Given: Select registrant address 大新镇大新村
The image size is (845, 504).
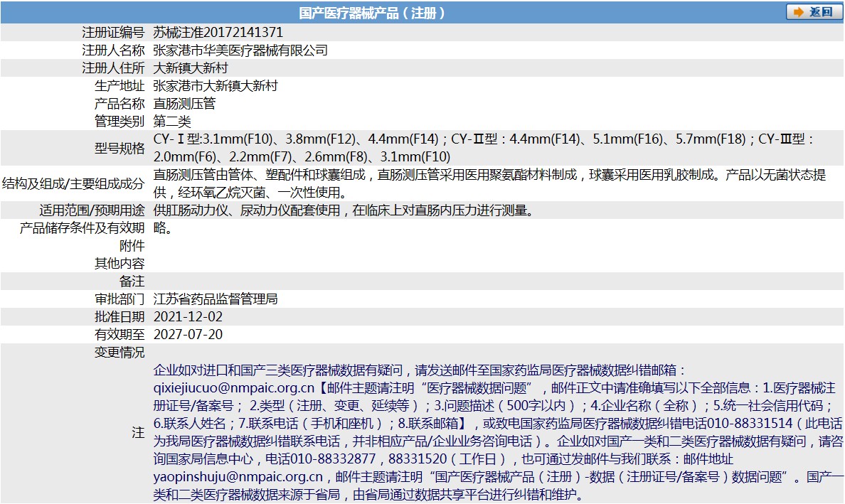Looking at the screenshot, I should coord(191,68).
